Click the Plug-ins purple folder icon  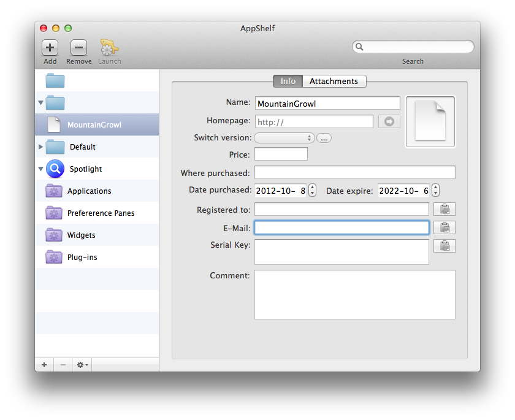click(54, 257)
